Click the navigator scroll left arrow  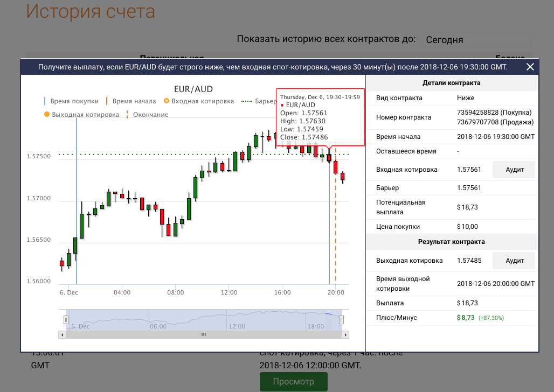click(63, 334)
